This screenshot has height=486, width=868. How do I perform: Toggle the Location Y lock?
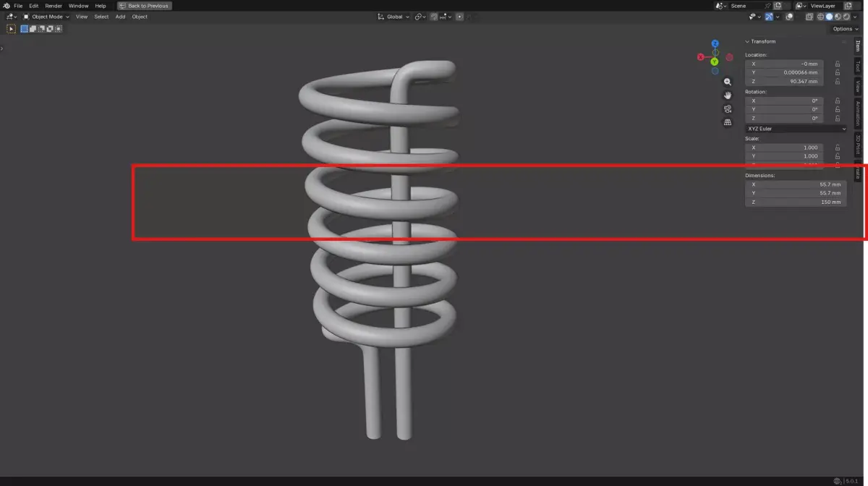(838, 72)
